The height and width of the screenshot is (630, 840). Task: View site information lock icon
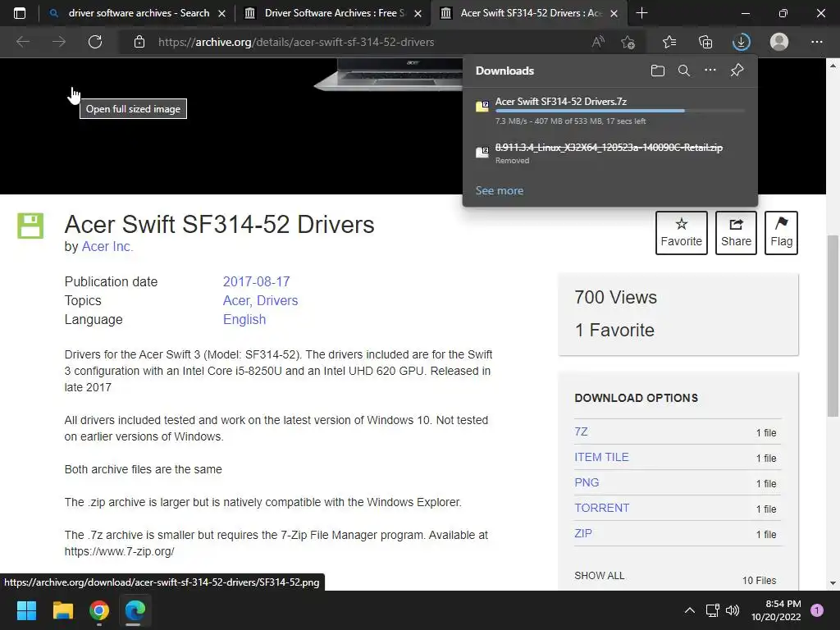pyautogui.click(x=139, y=42)
